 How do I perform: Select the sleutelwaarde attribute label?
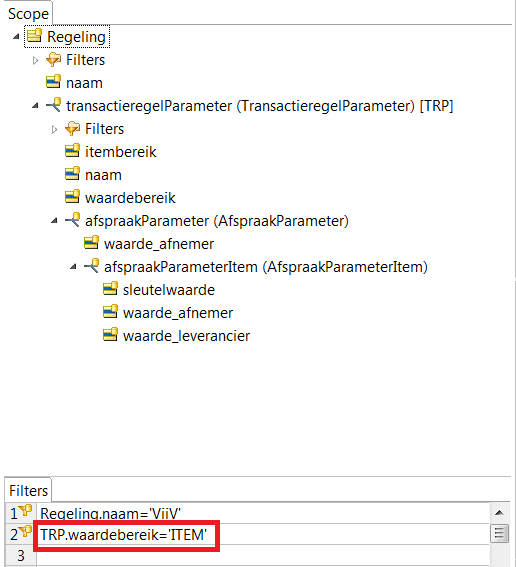(169, 290)
